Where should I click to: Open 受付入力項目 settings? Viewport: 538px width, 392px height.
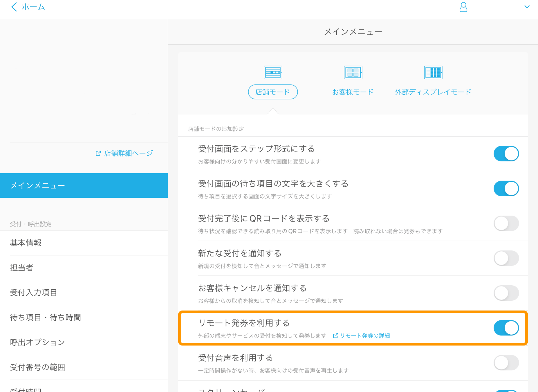[x=84, y=293]
